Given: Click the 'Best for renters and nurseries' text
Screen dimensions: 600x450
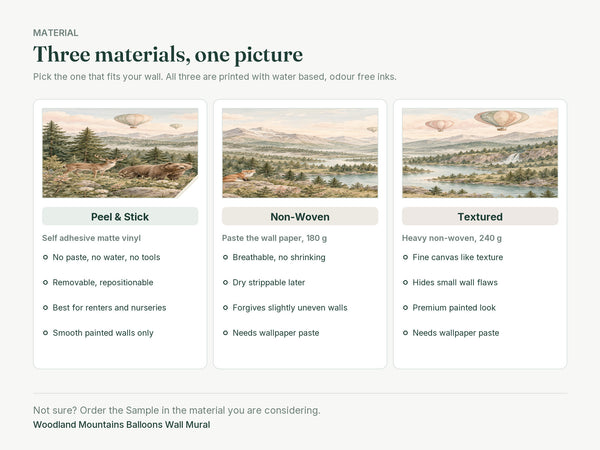Looking at the screenshot, I should click(109, 308).
